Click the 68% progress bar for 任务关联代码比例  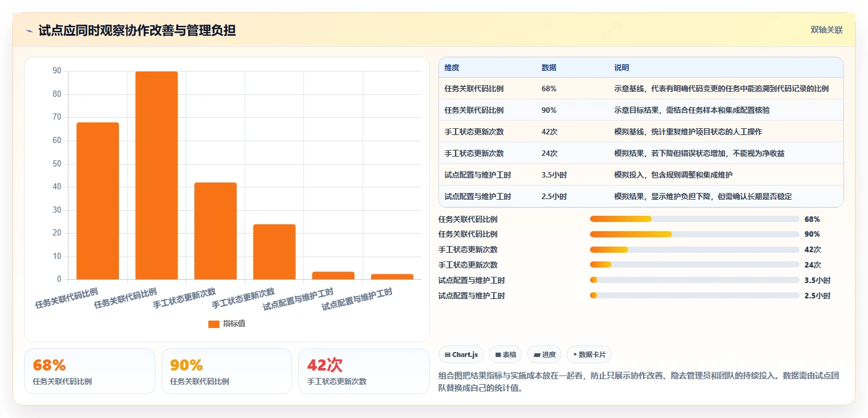694,219
